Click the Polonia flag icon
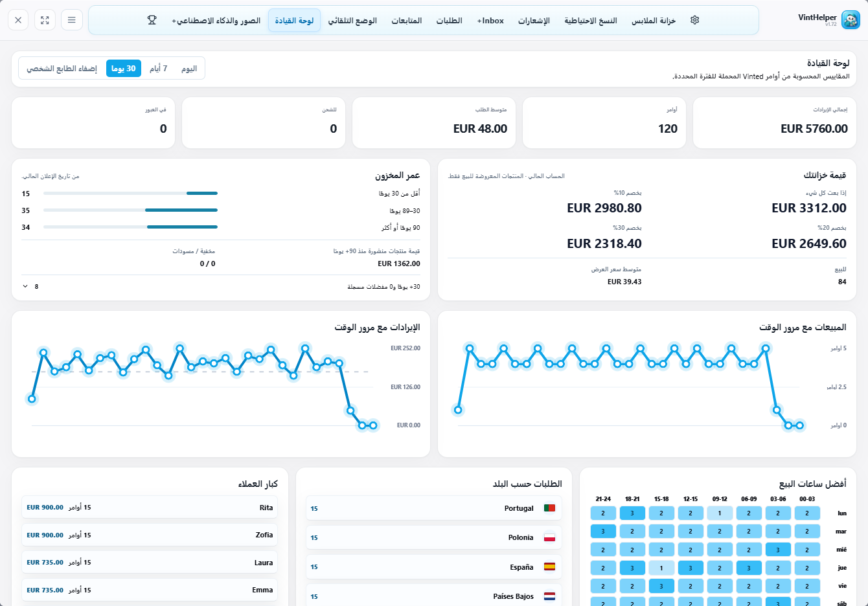The height and width of the screenshot is (606, 868). pos(549,537)
